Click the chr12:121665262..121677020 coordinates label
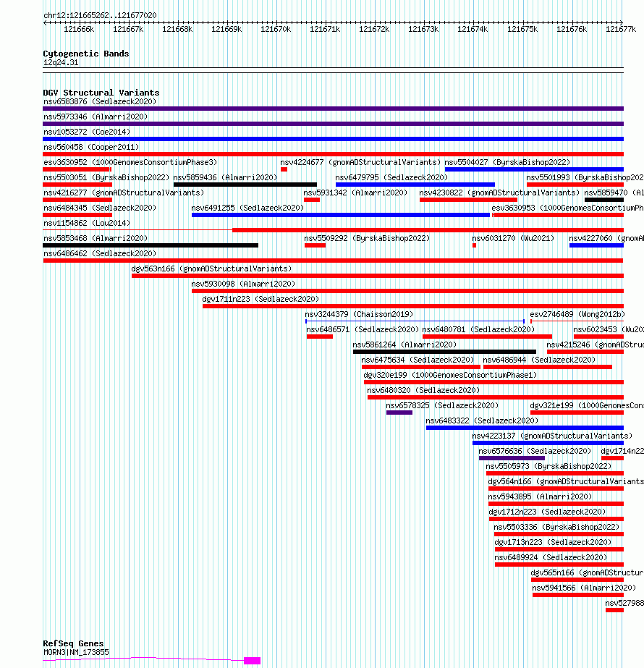Screen dimensions: 644x668 [100, 15]
